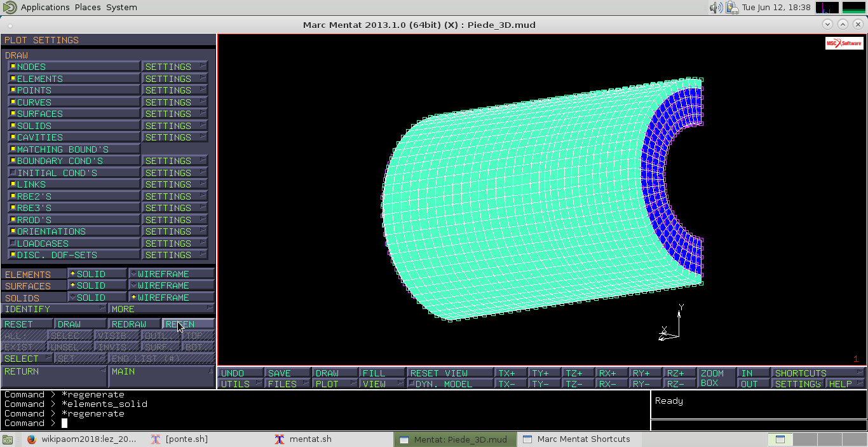Screen dimensions: 868x447
Task: Open the FILES menu
Action: (x=288, y=384)
